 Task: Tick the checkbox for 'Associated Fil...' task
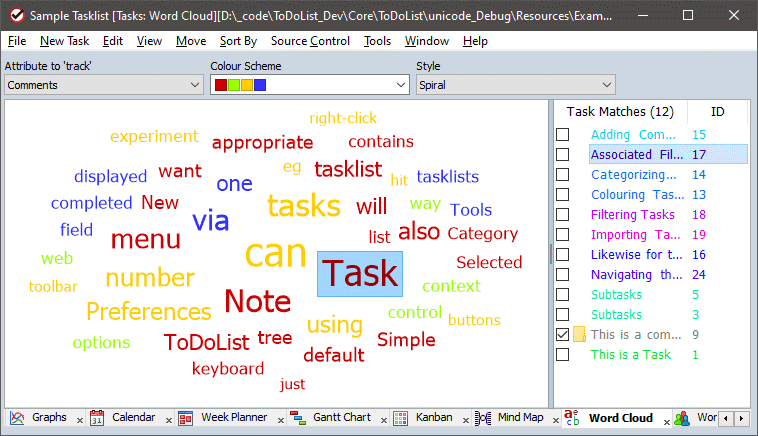(563, 155)
